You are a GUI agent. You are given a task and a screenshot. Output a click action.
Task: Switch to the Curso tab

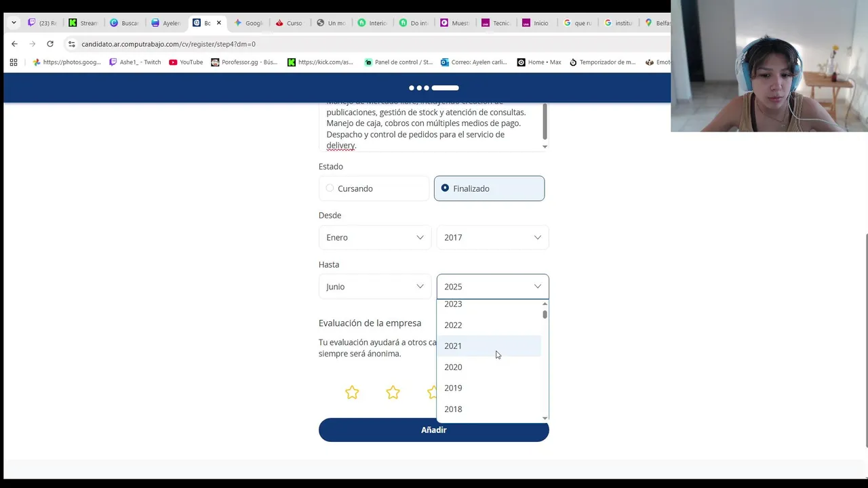290,23
